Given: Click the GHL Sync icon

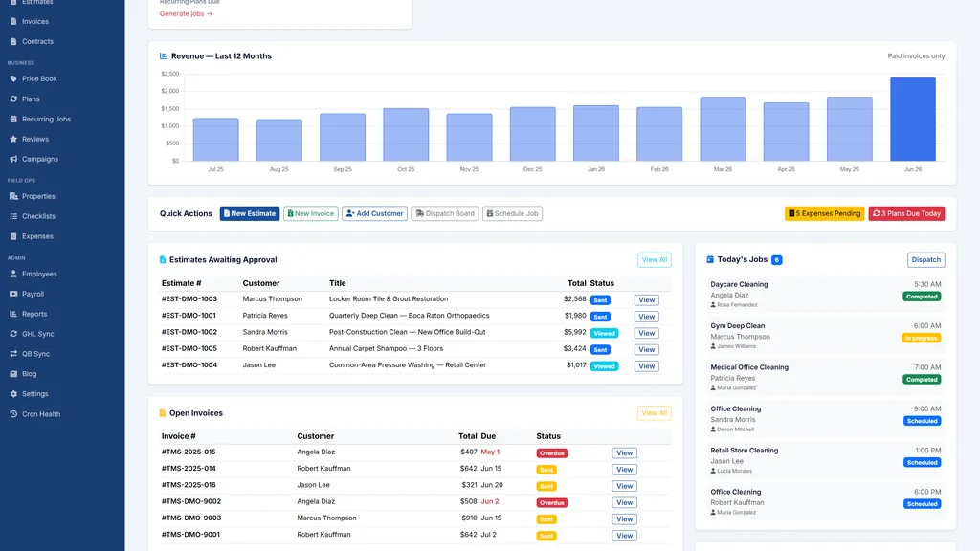Looking at the screenshot, I should [x=13, y=334].
